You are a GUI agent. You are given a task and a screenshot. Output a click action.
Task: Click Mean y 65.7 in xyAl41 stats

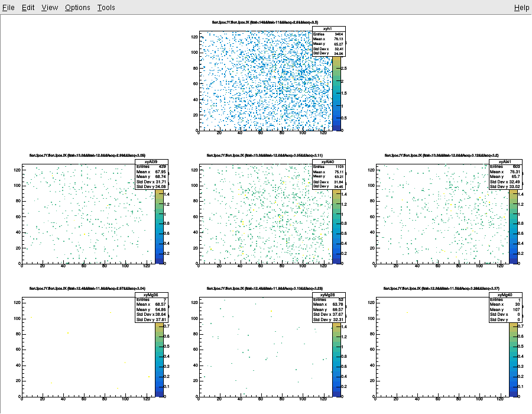[x=505, y=177]
